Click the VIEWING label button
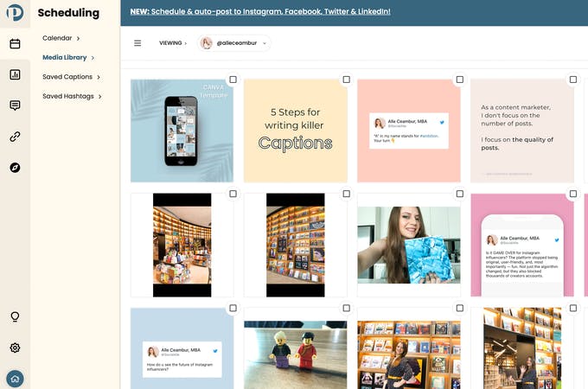Screen dimensions: 588x389 coord(173,43)
